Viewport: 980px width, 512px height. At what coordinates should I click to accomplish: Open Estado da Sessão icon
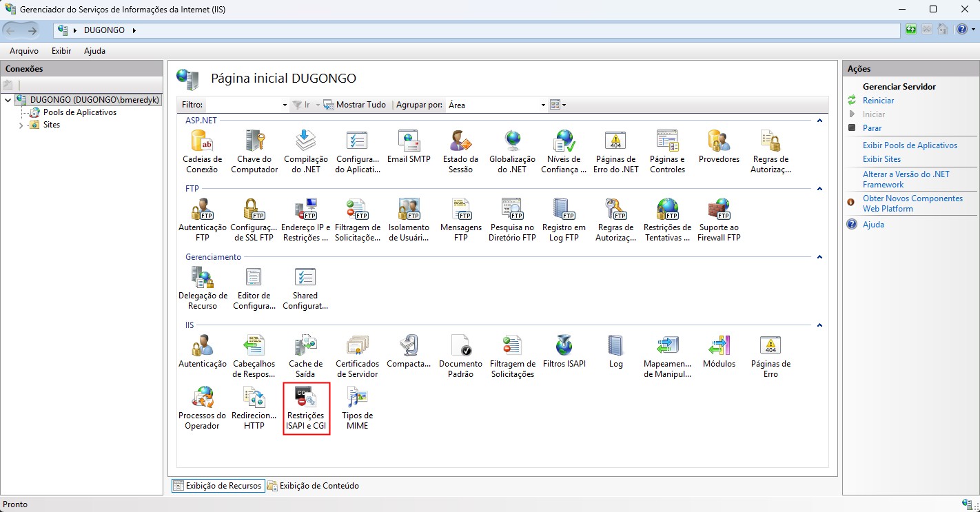[x=460, y=152]
